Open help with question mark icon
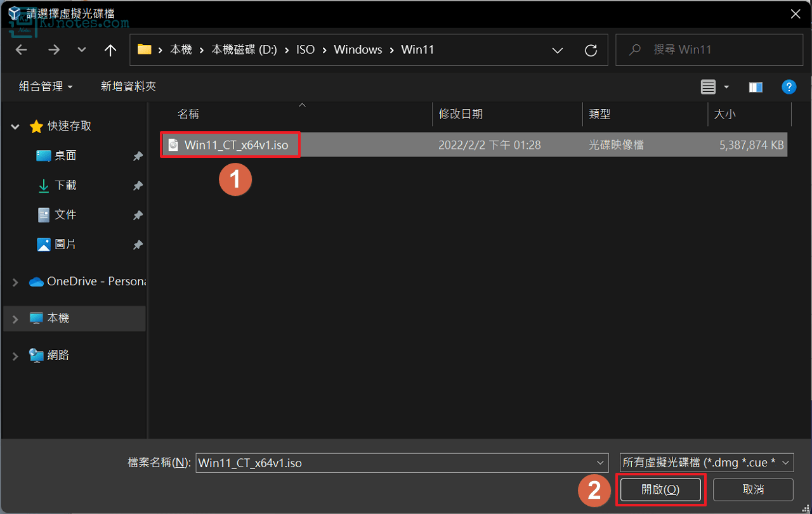Viewport: 812px width, 514px height. click(x=789, y=87)
